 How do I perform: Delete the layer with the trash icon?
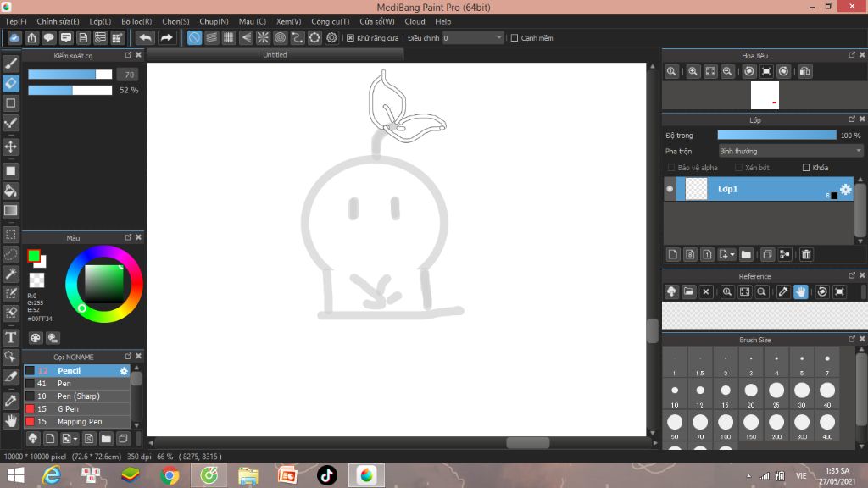click(806, 254)
